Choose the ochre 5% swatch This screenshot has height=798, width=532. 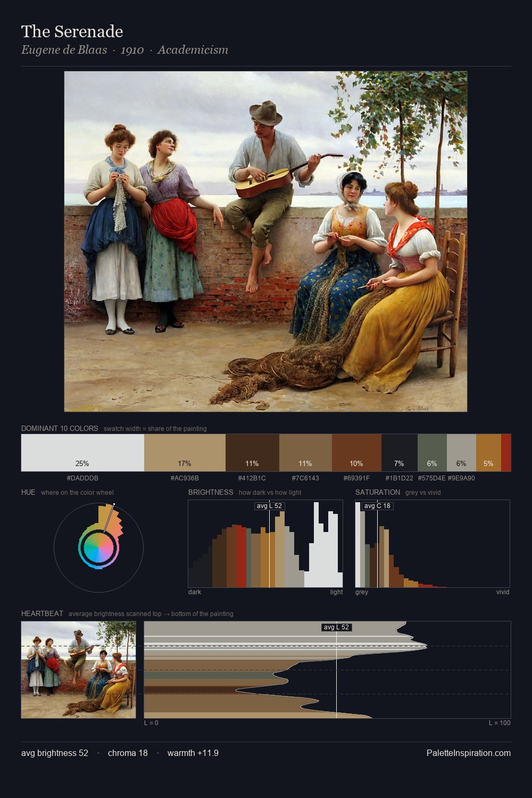(488, 453)
